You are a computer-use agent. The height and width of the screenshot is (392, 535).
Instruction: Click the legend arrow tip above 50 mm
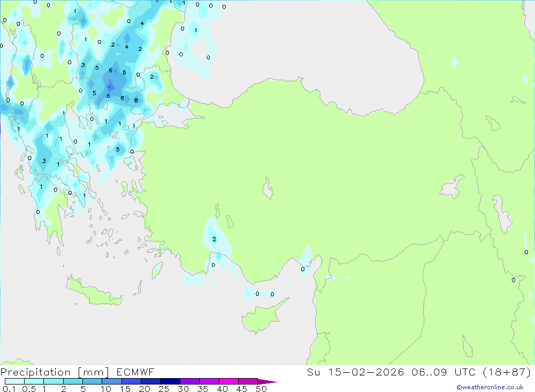(x=267, y=382)
